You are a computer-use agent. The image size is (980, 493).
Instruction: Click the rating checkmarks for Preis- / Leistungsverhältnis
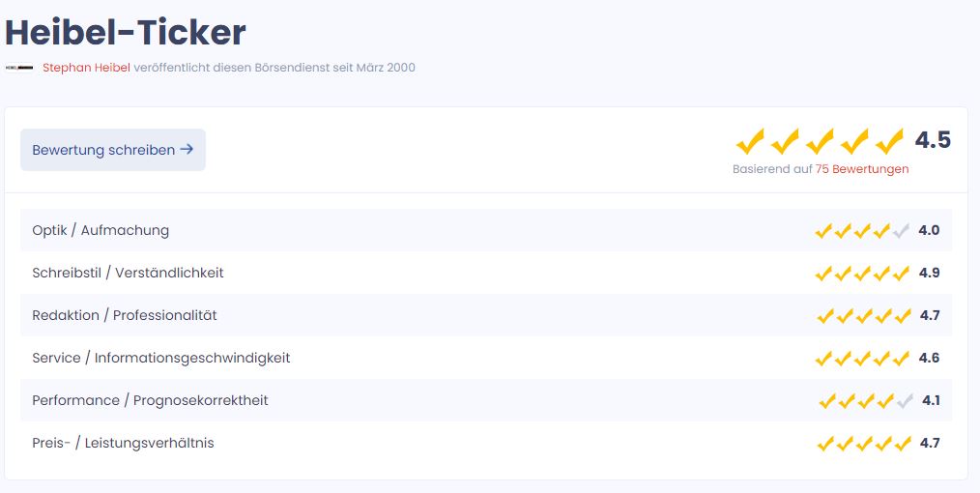coord(863,444)
